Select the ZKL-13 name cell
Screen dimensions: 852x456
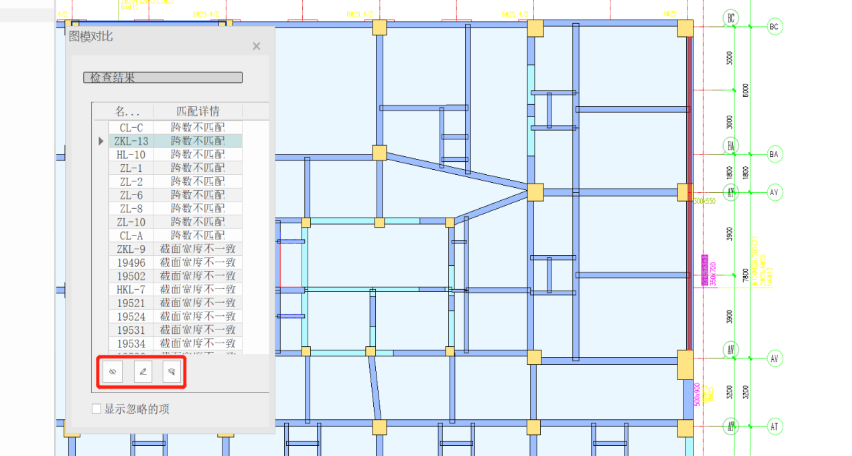tap(131, 141)
